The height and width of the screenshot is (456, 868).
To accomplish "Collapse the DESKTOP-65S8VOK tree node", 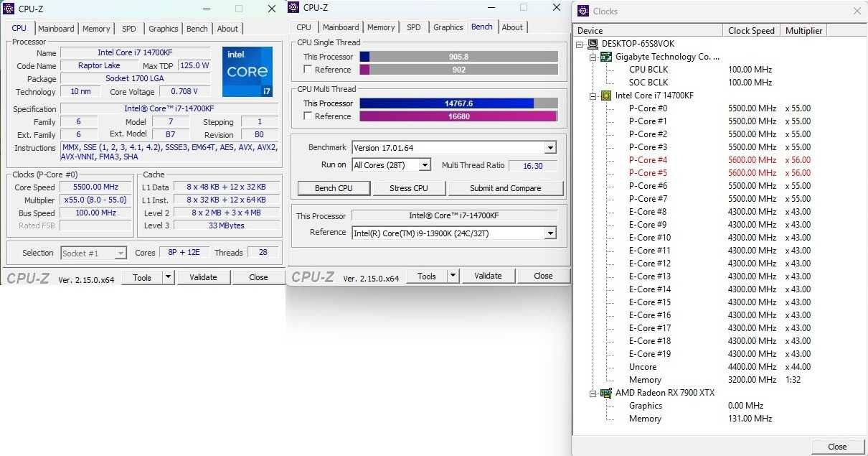I will (580, 44).
